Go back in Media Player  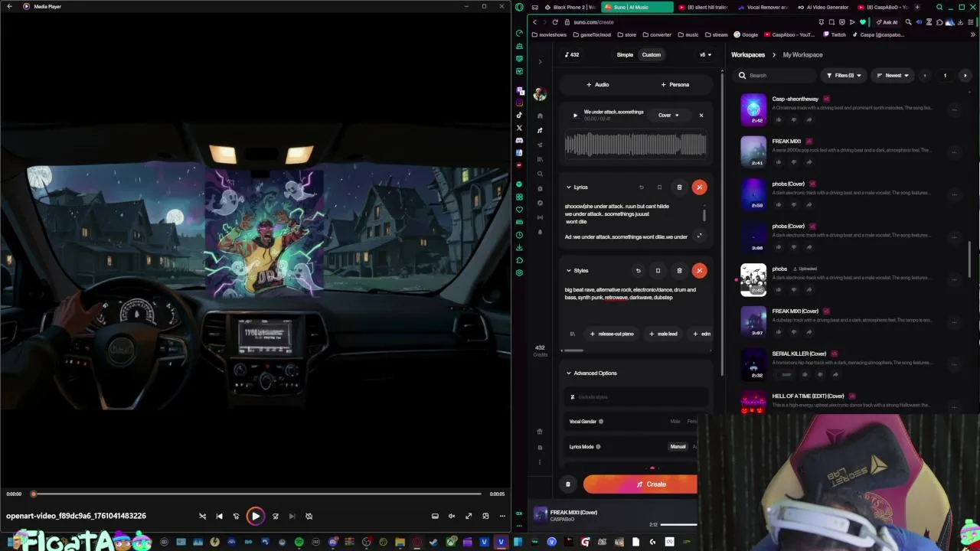[x=10, y=6]
